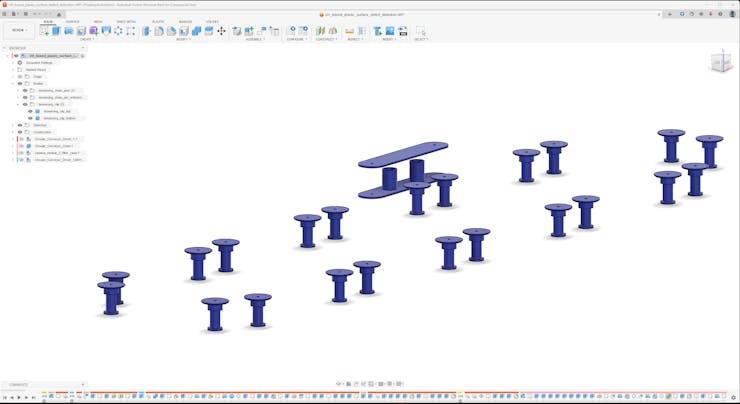Viewport: 740px width, 404px height.
Task: Collapse the Browser panel header
Action: 5,48
